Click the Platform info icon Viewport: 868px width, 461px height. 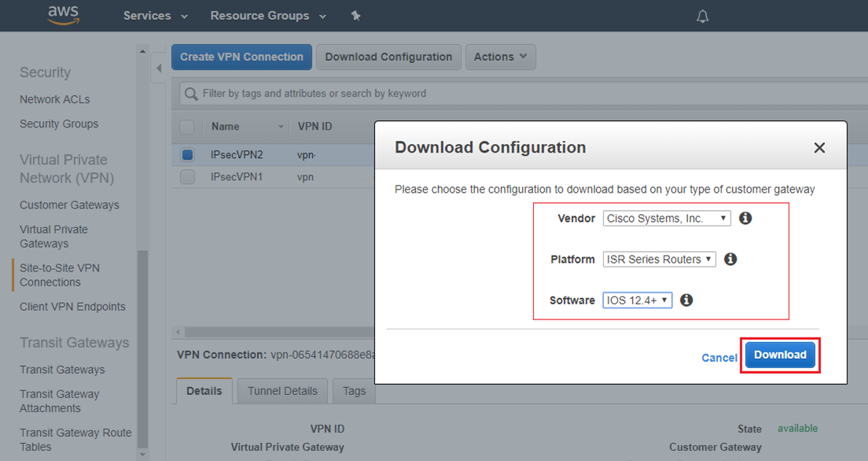coord(730,260)
